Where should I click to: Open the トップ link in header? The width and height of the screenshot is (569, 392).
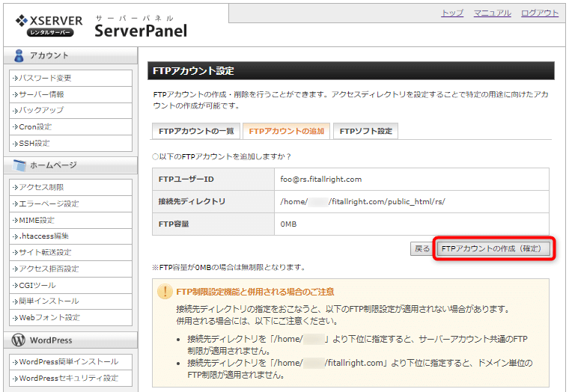(452, 13)
